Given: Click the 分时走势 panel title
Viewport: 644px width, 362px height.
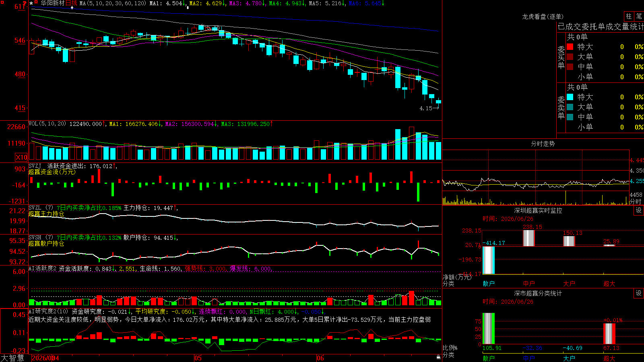Looking at the screenshot, I should point(543,144).
